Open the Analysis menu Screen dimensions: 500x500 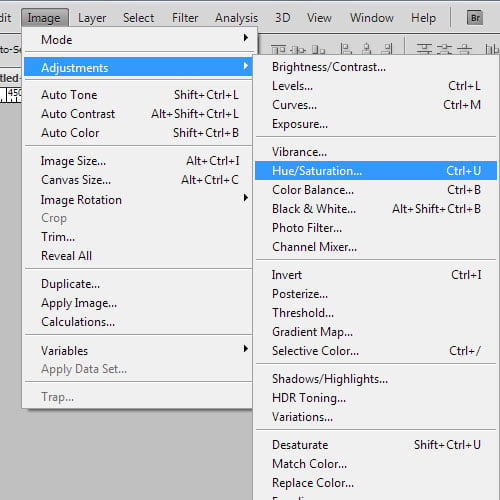click(236, 18)
